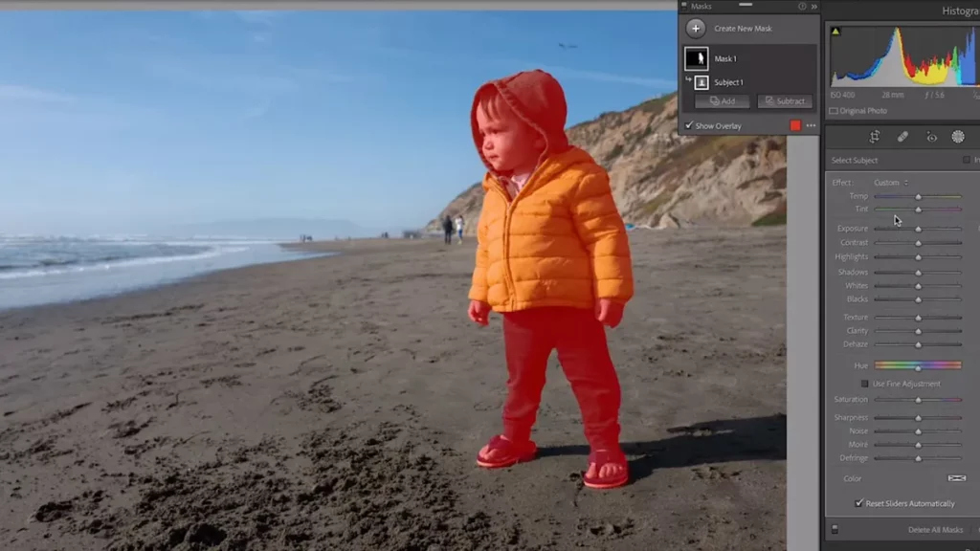
Task: Collapse the Masks panel with double arrows
Action: click(813, 7)
